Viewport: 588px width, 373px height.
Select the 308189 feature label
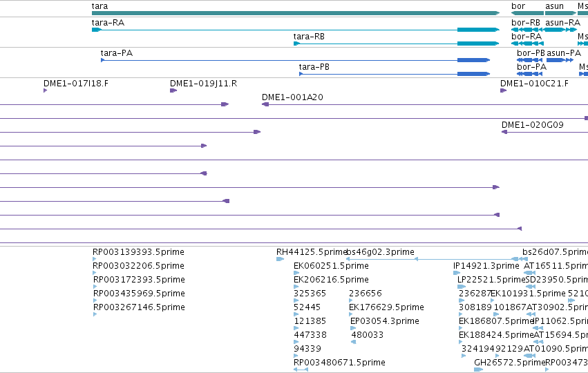coord(475,307)
